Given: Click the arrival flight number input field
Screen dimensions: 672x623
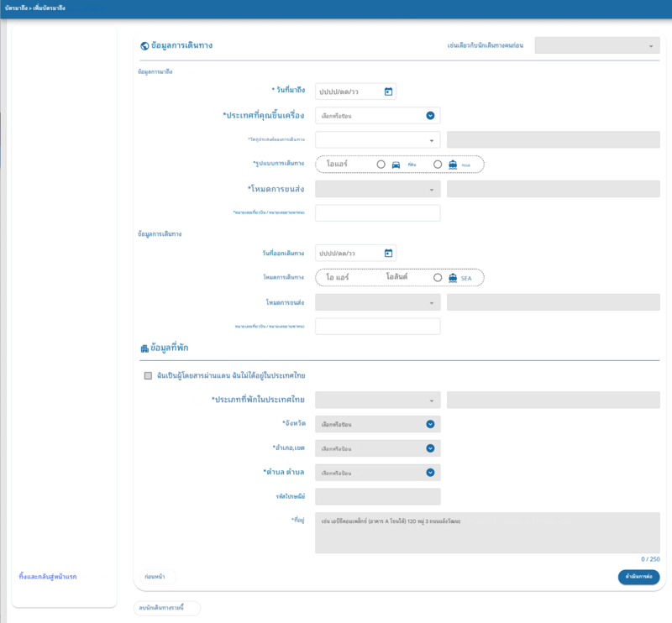Looking at the screenshot, I should pyautogui.click(x=378, y=213).
